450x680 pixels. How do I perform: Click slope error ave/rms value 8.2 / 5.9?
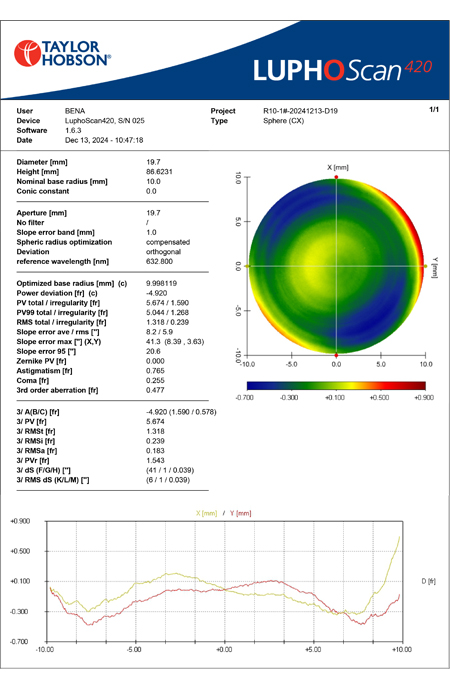coord(159,332)
